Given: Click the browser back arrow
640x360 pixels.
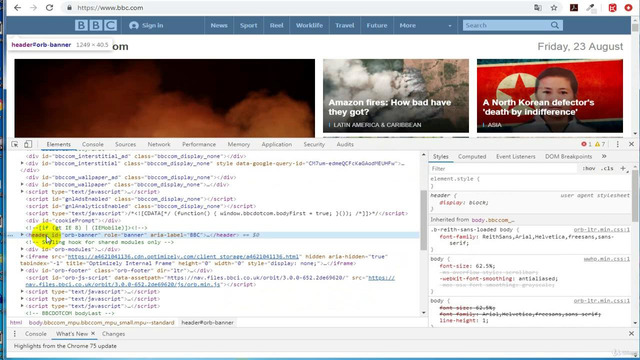Looking at the screenshot, I should click(x=18, y=8).
